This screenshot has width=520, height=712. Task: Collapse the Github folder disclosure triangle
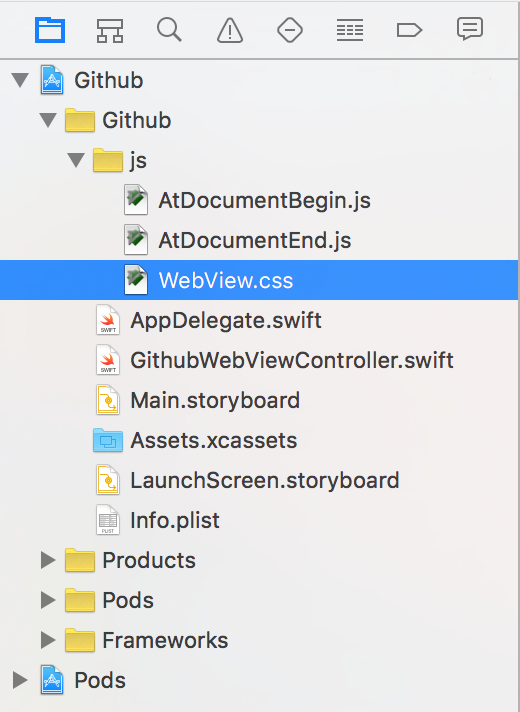pyautogui.click(x=48, y=120)
